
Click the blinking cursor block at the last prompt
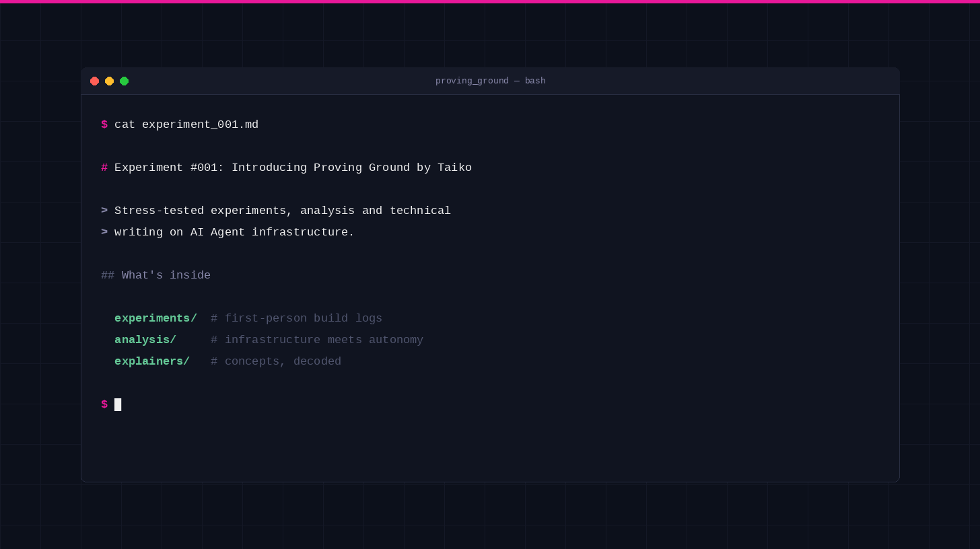tap(118, 404)
